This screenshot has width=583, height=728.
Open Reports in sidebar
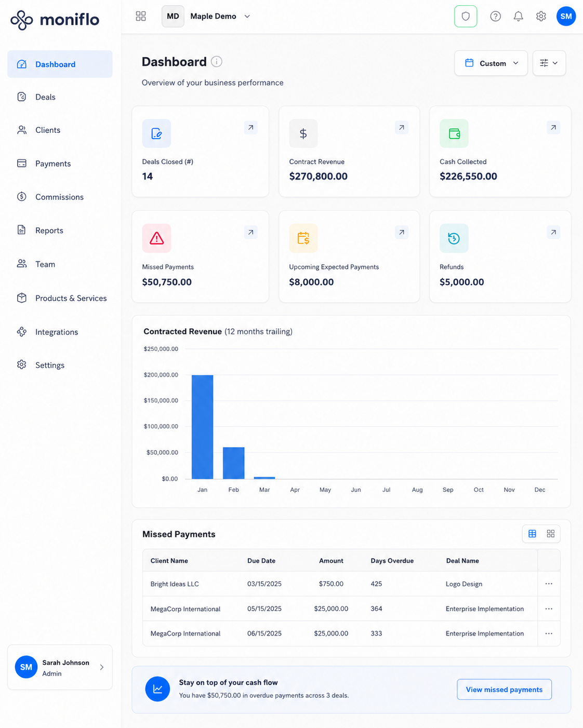tap(60, 231)
